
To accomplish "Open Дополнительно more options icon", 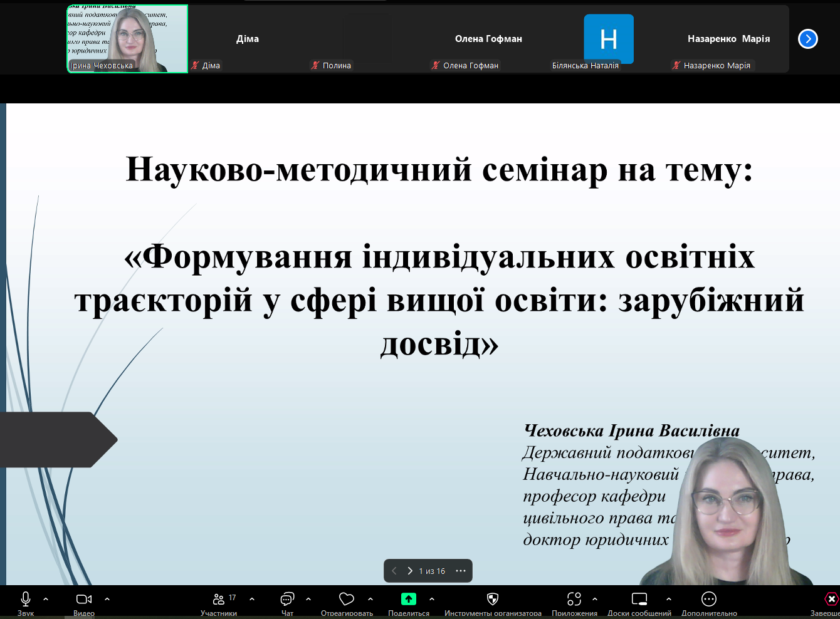I will click(709, 599).
